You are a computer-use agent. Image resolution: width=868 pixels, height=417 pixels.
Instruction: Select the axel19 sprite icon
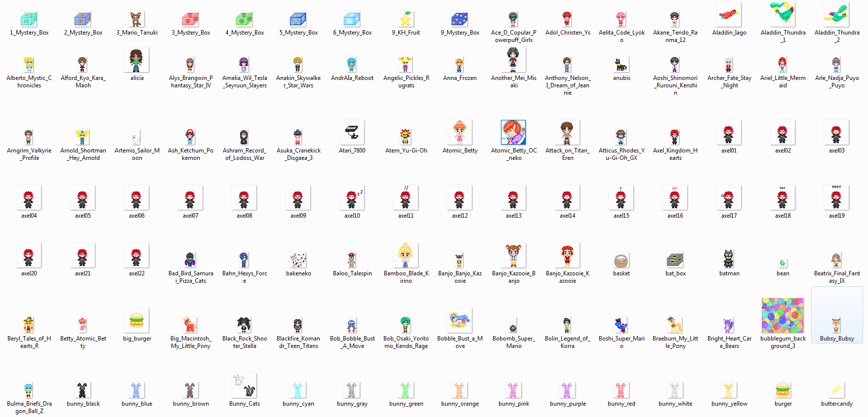pyautogui.click(x=836, y=197)
